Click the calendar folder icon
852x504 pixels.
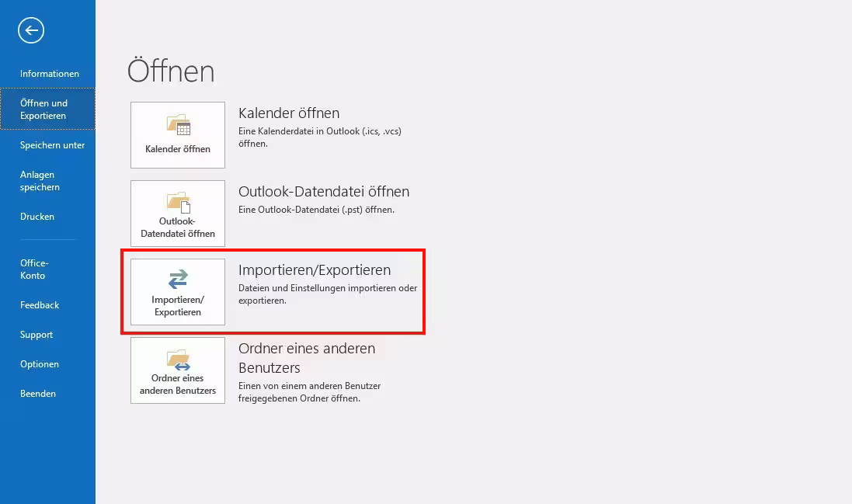pos(178,124)
